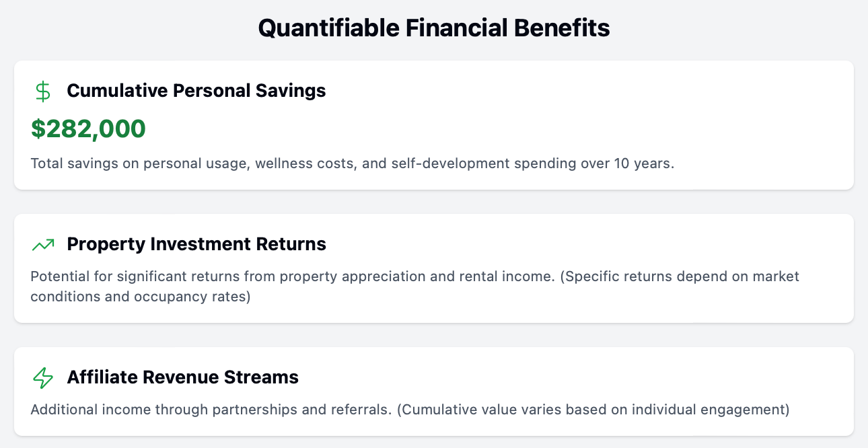Select the Affiliate Revenue Streams card
Image resolution: width=868 pixels, height=448 pixels.
(x=434, y=391)
